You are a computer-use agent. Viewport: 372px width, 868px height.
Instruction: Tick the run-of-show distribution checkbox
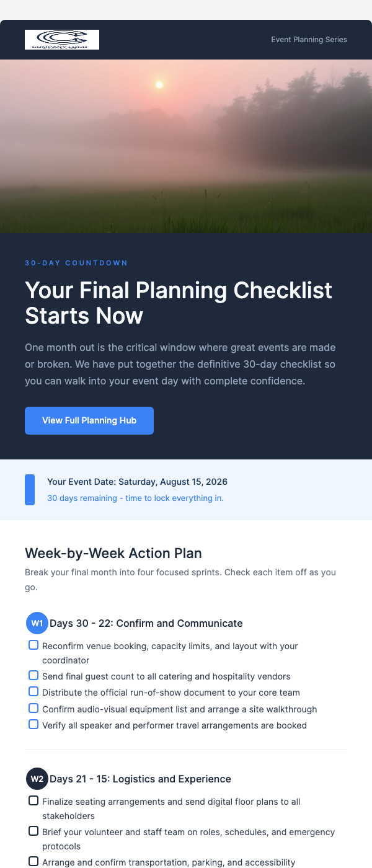[x=33, y=691]
